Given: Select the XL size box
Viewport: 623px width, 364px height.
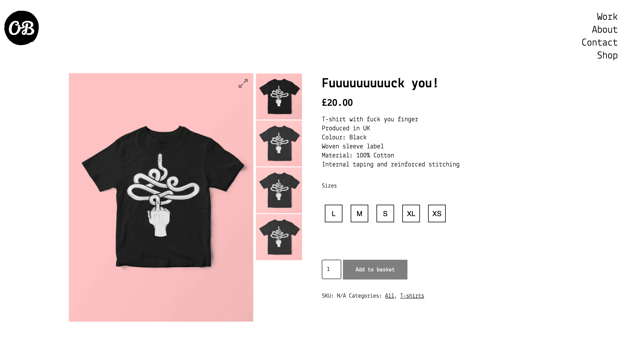Looking at the screenshot, I should pos(411,213).
